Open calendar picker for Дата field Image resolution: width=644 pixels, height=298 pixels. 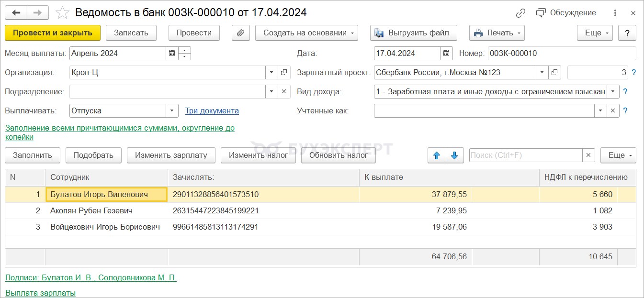tap(446, 54)
